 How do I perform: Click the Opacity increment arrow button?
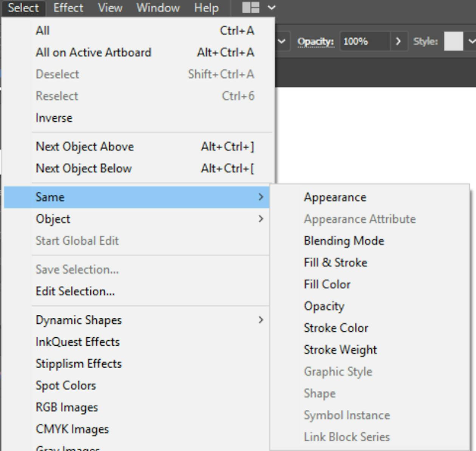398,42
